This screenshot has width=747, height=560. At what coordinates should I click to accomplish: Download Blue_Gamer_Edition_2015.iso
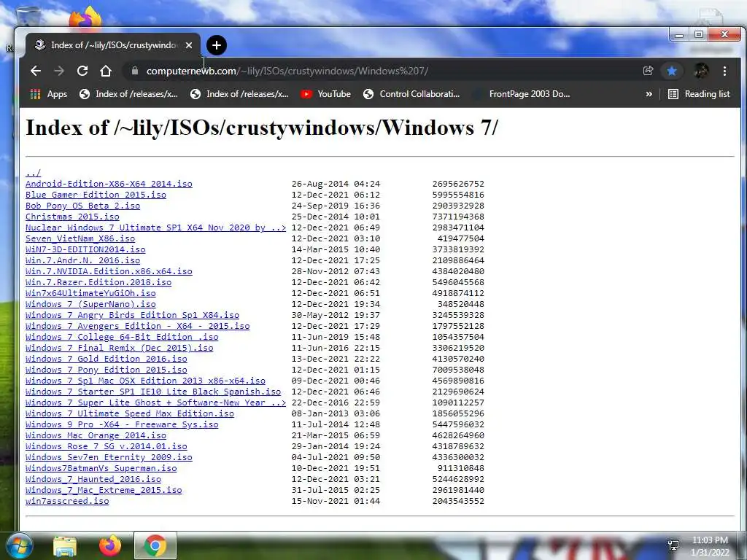point(96,195)
